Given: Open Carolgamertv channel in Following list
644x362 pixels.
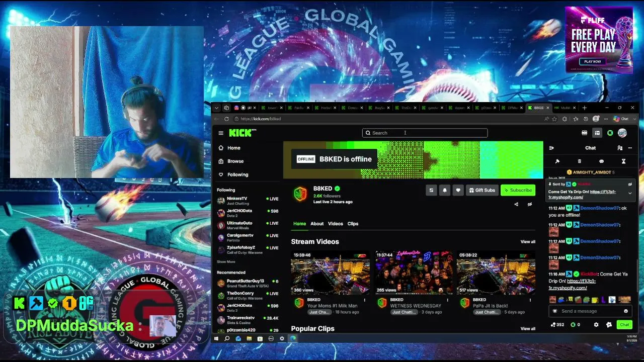Looking at the screenshot, I should pyautogui.click(x=248, y=237).
